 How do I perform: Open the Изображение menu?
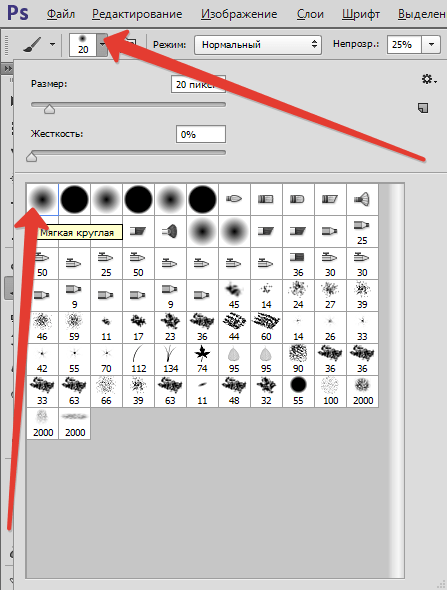239,14
